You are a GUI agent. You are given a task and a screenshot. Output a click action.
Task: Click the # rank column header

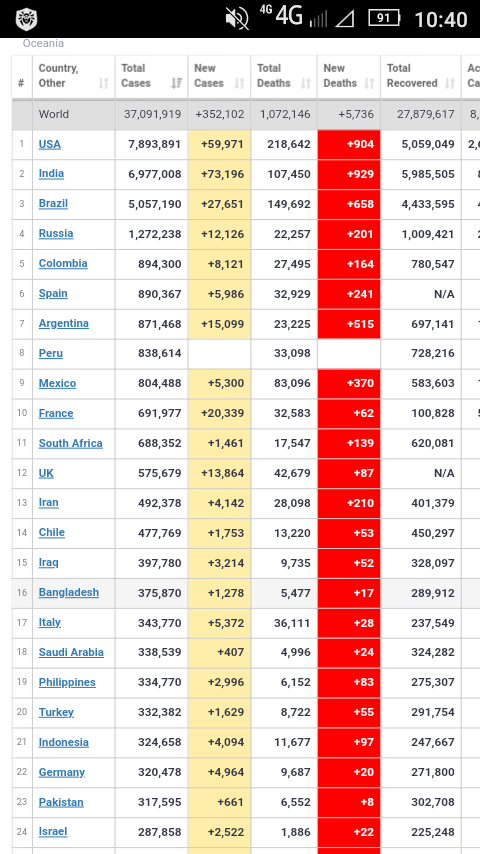[x=21, y=83]
